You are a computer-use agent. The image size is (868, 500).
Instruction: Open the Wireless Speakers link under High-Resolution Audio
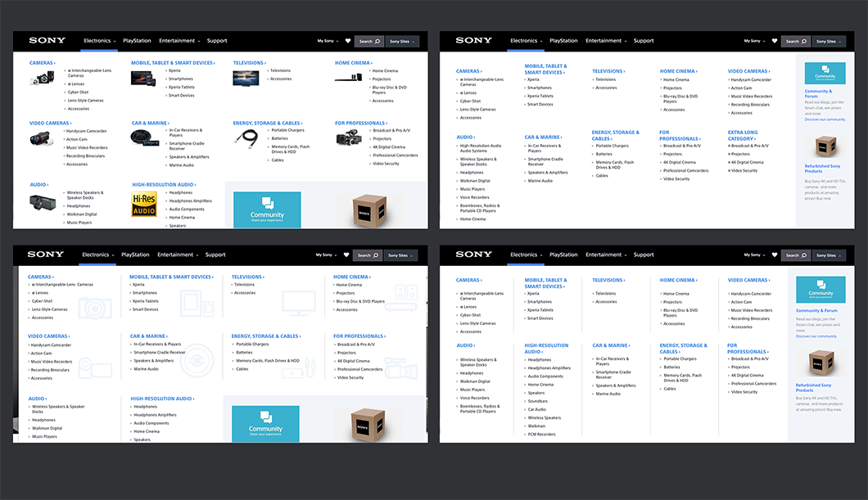tap(545, 417)
